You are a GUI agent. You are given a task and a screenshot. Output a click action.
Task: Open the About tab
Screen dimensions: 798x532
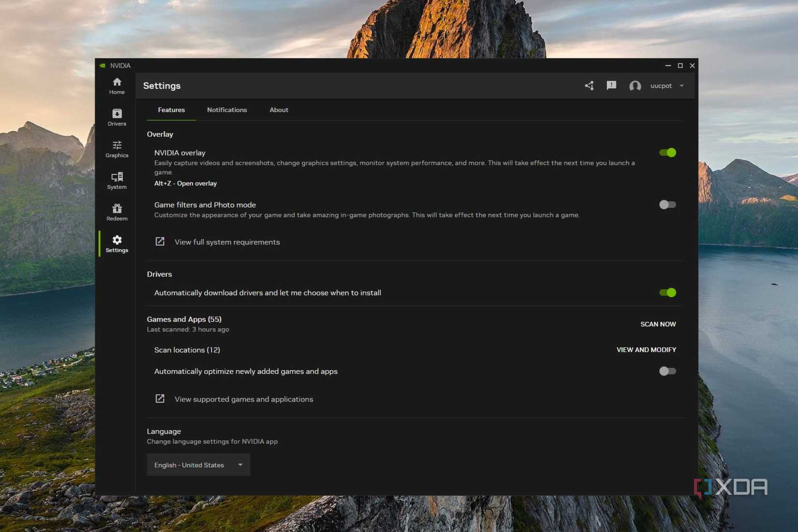click(x=279, y=110)
